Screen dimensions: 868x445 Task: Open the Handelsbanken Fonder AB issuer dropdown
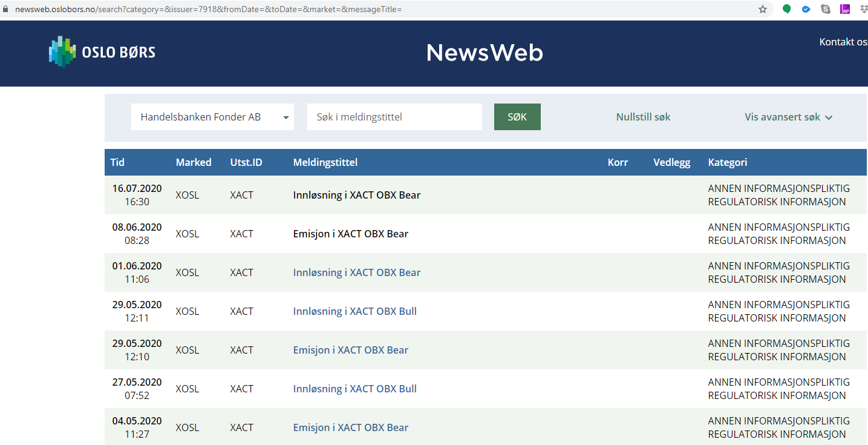(212, 117)
